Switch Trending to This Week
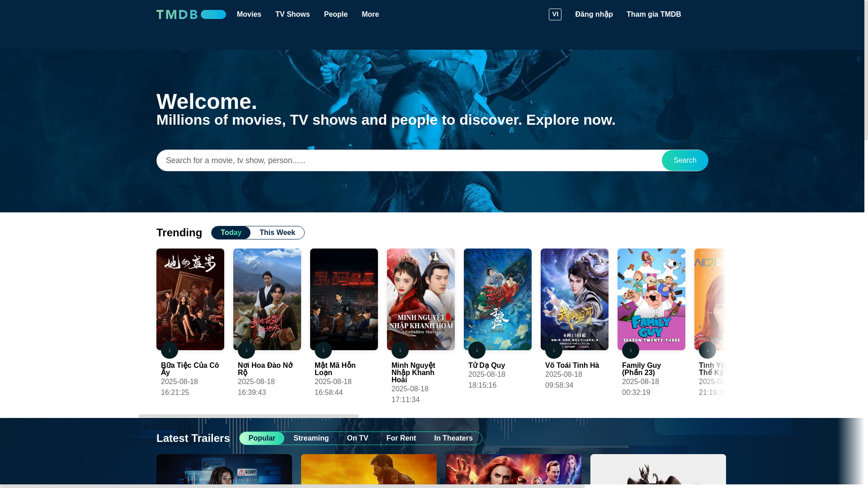This screenshot has width=868, height=488. (277, 233)
